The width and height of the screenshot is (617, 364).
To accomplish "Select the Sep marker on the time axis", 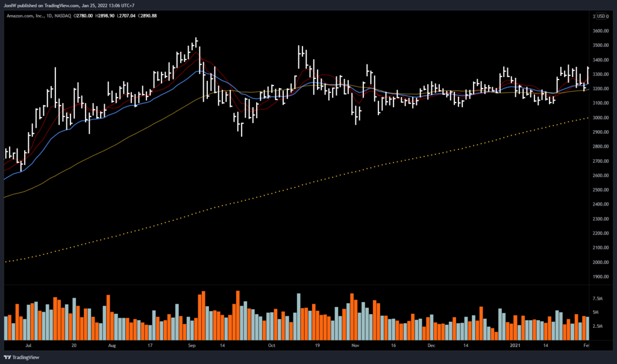I will click(x=192, y=347).
